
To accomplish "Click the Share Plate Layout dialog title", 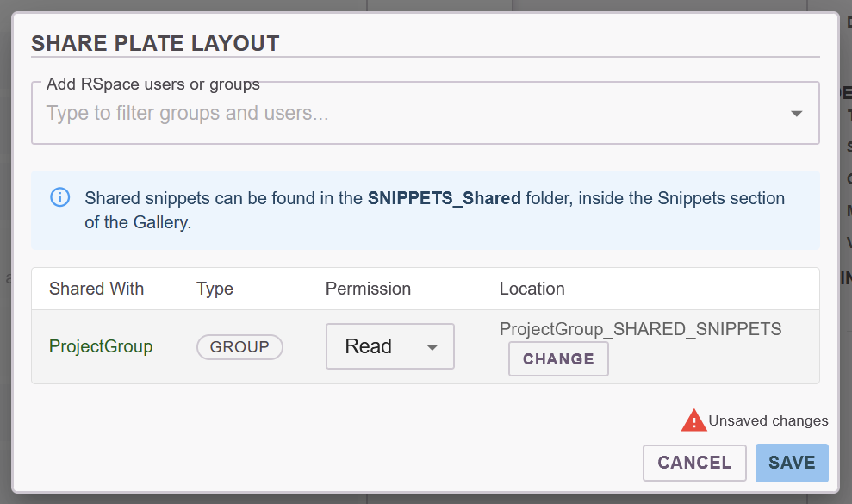I will (x=155, y=43).
